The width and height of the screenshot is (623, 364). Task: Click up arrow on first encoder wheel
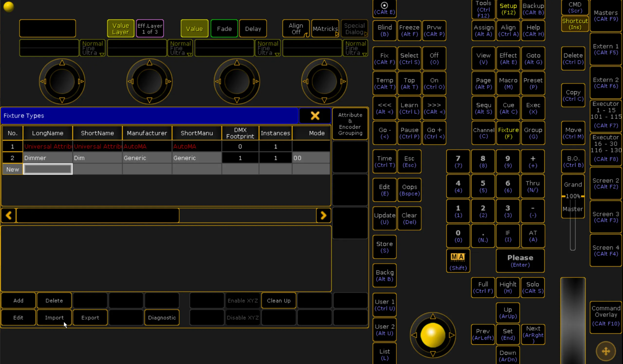[x=62, y=63]
